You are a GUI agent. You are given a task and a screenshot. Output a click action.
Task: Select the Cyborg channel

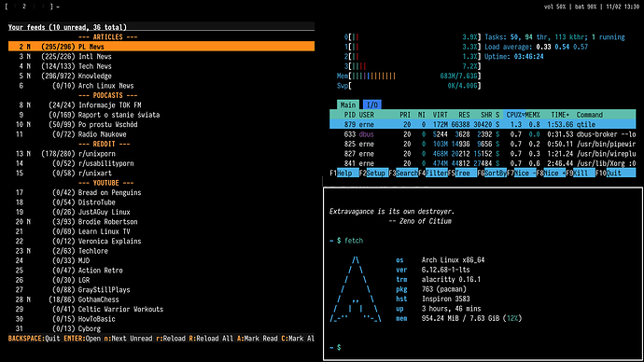[x=161, y=328]
